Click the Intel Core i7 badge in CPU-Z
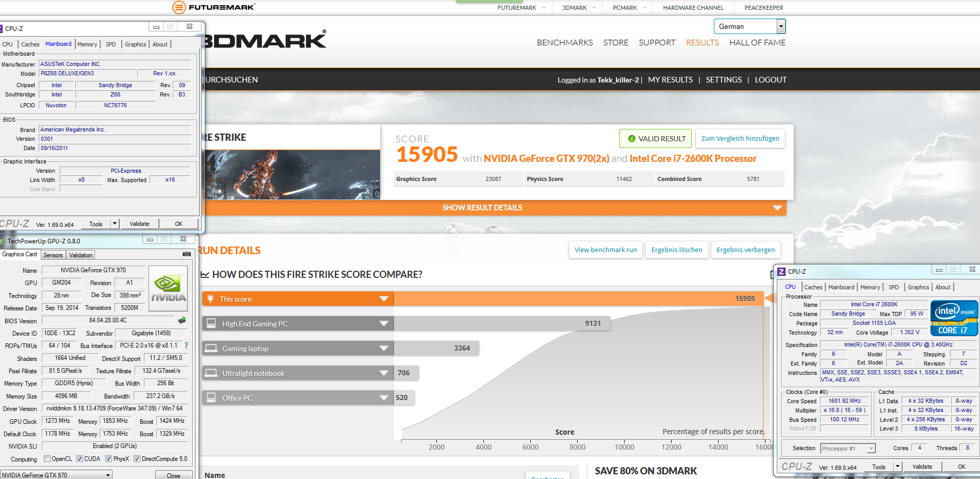This screenshot has width=980, height=479. [x=954, y=318]
